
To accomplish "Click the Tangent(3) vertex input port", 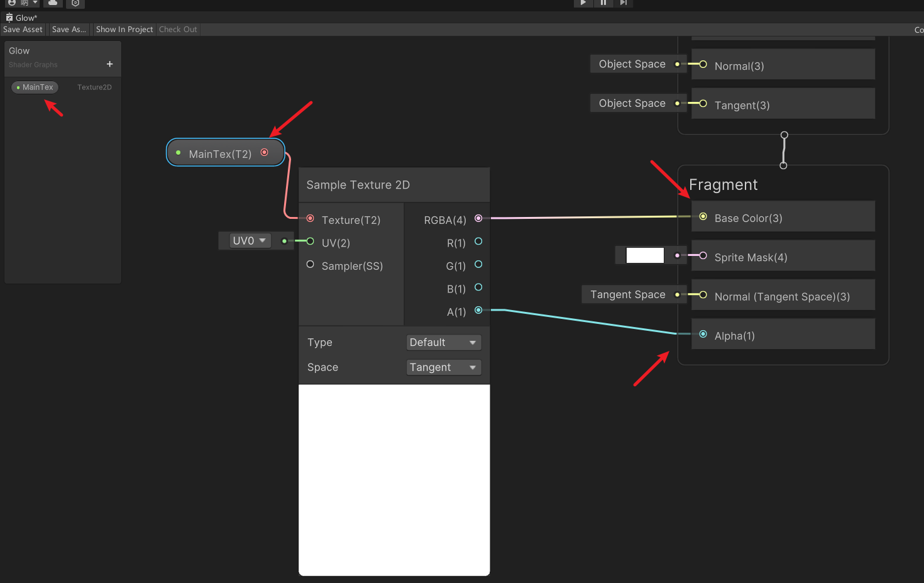I will coord(703,103).
